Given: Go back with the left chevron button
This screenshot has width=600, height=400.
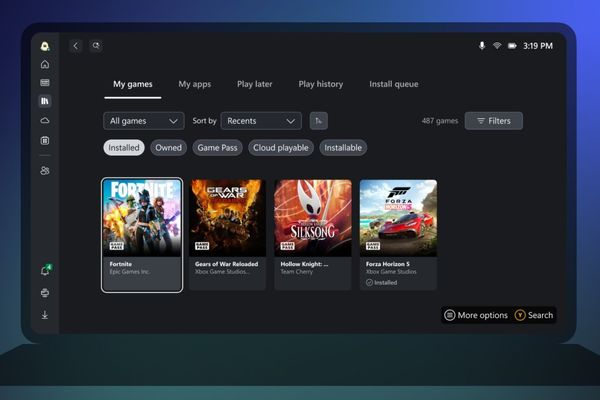Looking at the screenshot, I should (x=76, y=46).
